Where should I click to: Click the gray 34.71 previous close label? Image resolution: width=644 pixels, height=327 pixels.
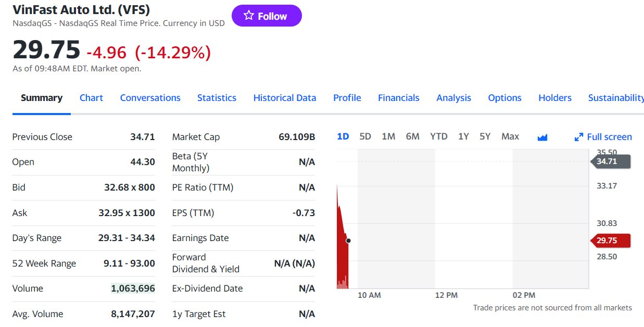point(610,161)
